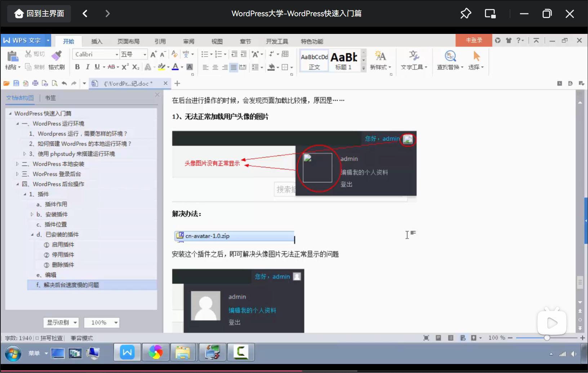Screen dimensions: 588x373
Task: Open the 100% outline zoom dropdown
Action: pyautogui.click(x=102, y=323)
